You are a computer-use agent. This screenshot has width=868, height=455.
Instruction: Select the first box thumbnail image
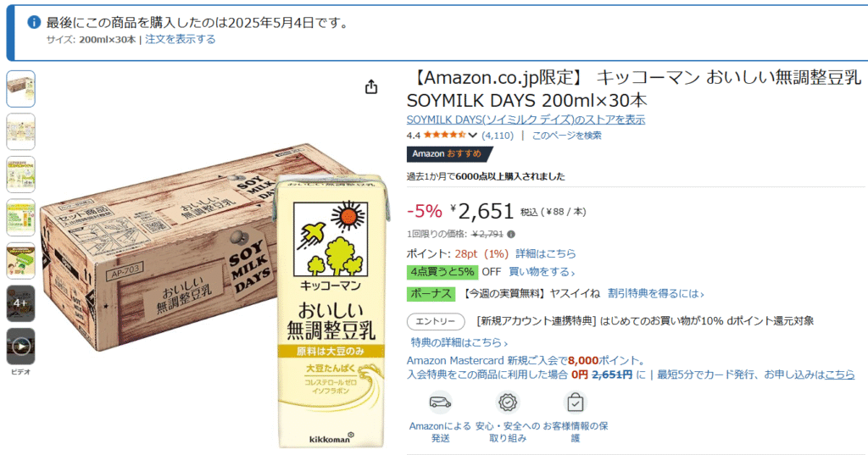[x=21, y=89]
